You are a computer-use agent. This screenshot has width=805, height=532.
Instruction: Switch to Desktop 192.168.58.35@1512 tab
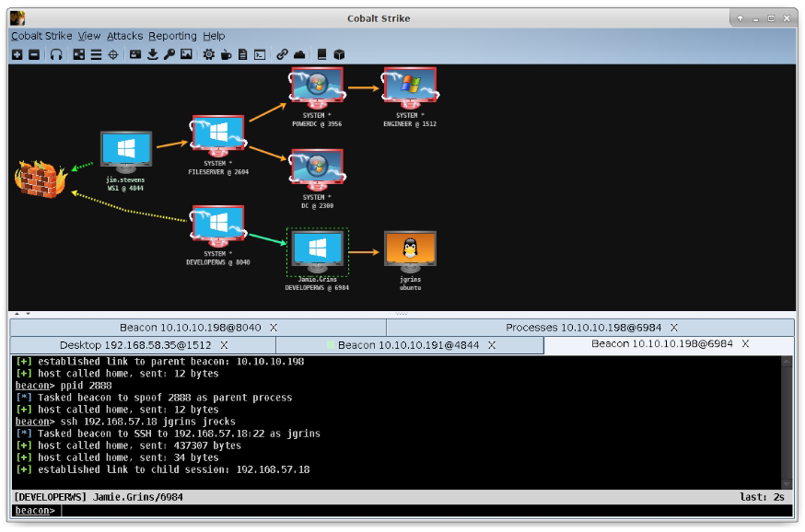click(x=144, y=345)
